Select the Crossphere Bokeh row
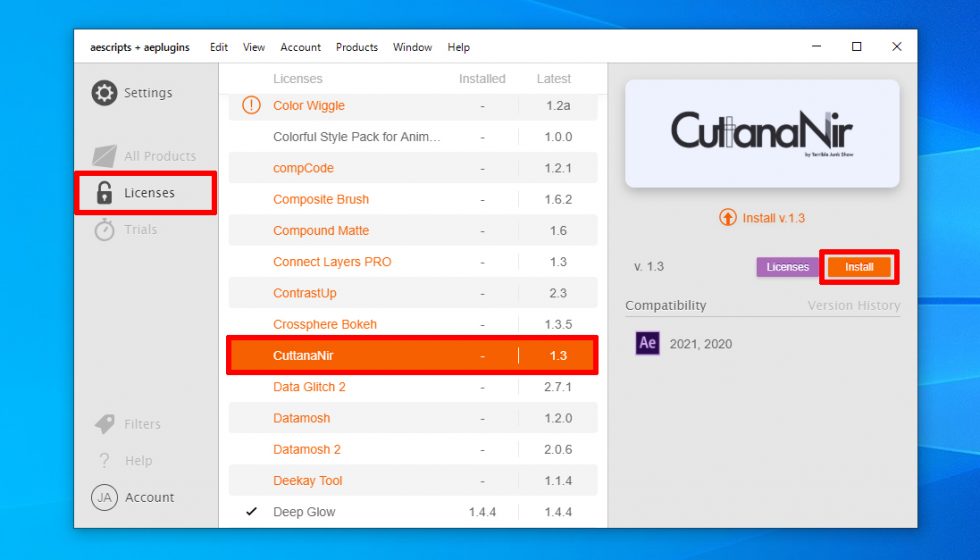 pos(413,324)
